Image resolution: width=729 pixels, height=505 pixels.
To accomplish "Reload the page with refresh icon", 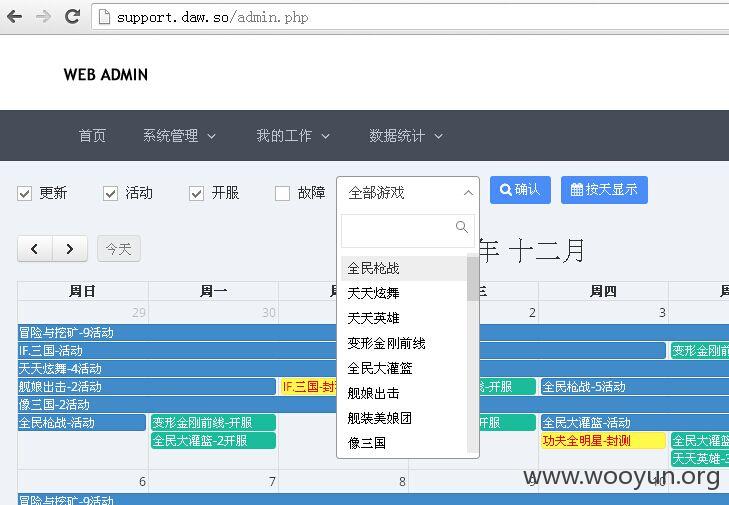I will click(x=72, y=17).
